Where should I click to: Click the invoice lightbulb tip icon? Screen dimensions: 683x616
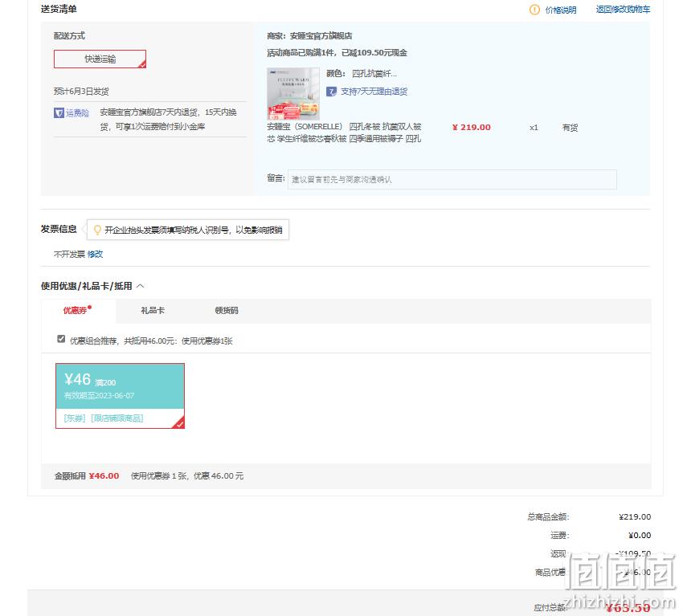click(97, 230)
